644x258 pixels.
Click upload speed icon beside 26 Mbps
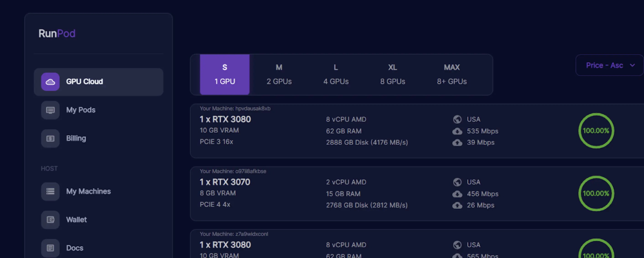[457, 205]
